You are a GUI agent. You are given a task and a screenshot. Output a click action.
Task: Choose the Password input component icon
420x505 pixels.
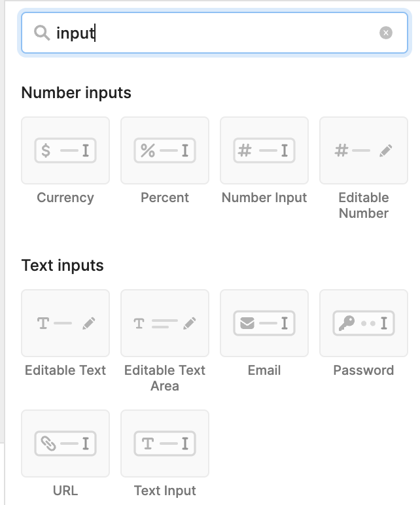364,323
